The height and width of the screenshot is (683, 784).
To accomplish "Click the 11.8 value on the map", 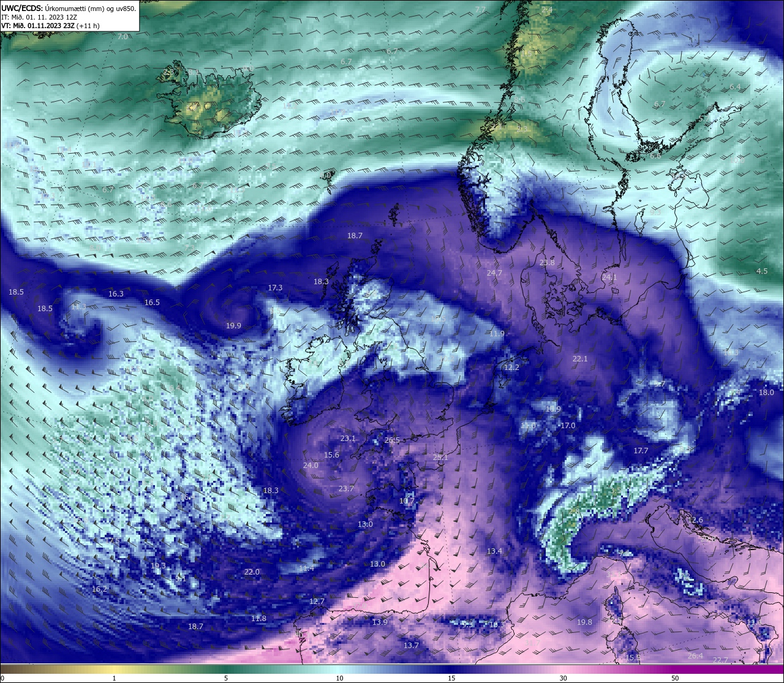I will 258,619.
